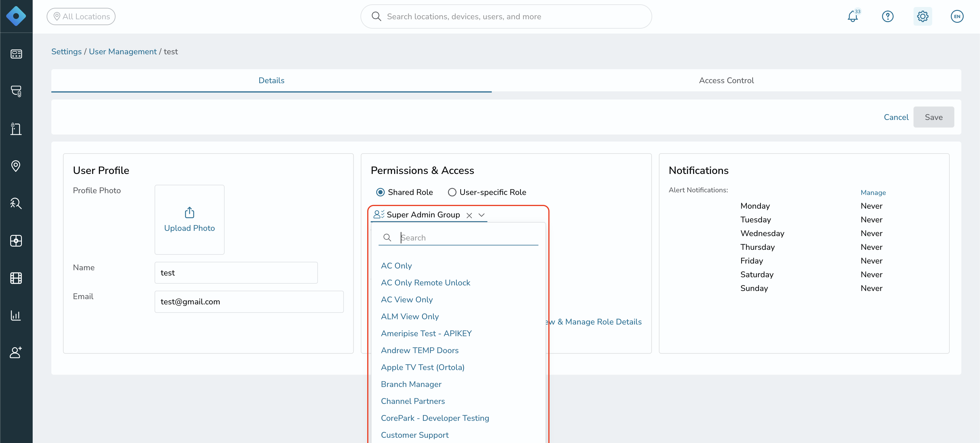Choose AC Only role
Image resolution: width=980 pixels, height=443 pixels.
pyautogui.click(x=396, y=266)
